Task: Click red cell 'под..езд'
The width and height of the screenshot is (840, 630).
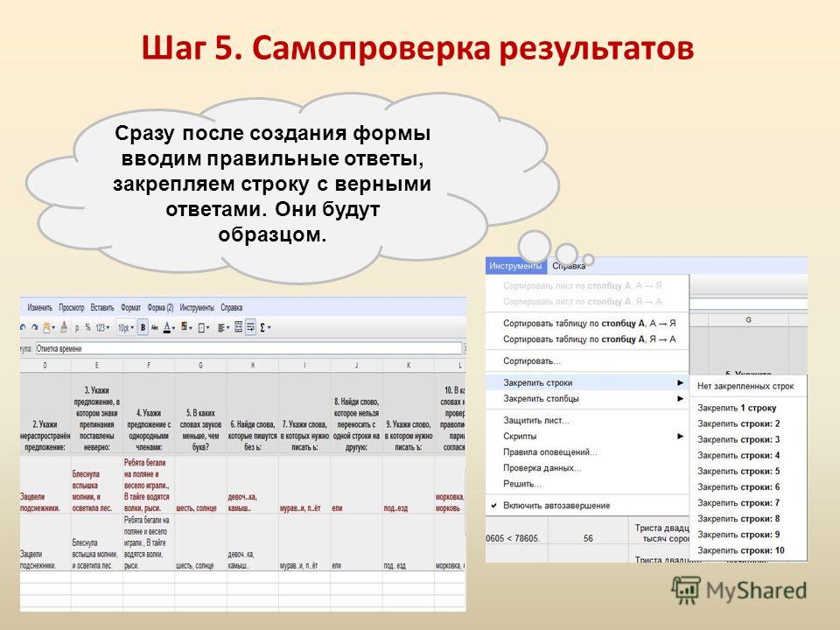Action: click(x=409, y=484)
